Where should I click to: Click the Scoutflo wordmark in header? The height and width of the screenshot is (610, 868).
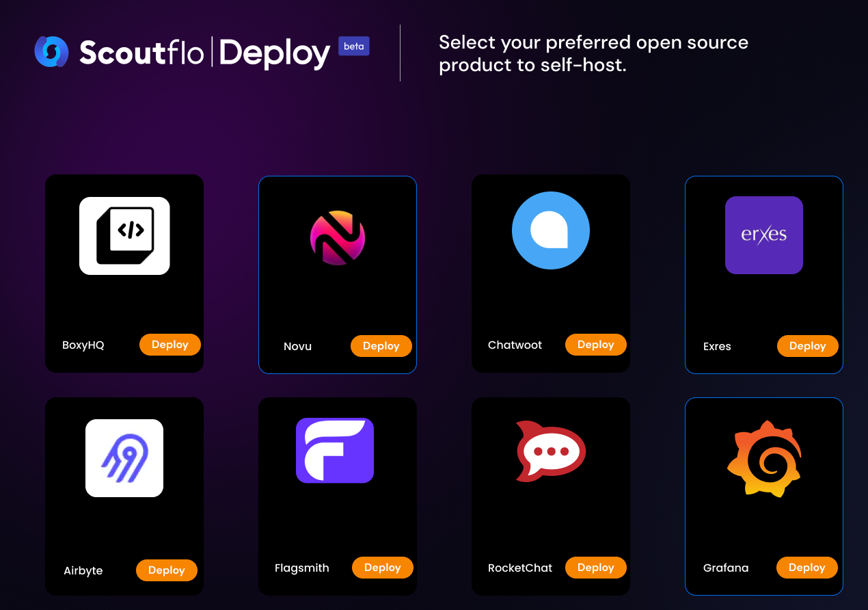(x=141, y=52)
